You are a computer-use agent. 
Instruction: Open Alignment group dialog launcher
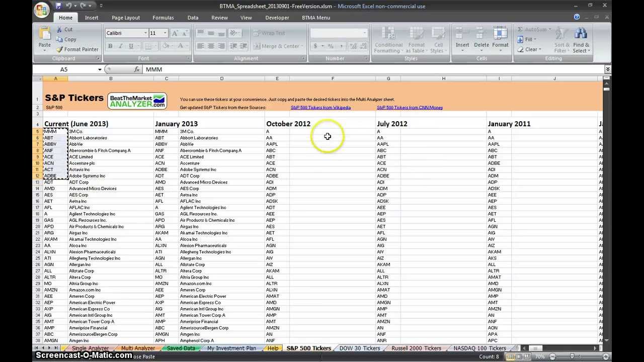click(x=303, y=58)
